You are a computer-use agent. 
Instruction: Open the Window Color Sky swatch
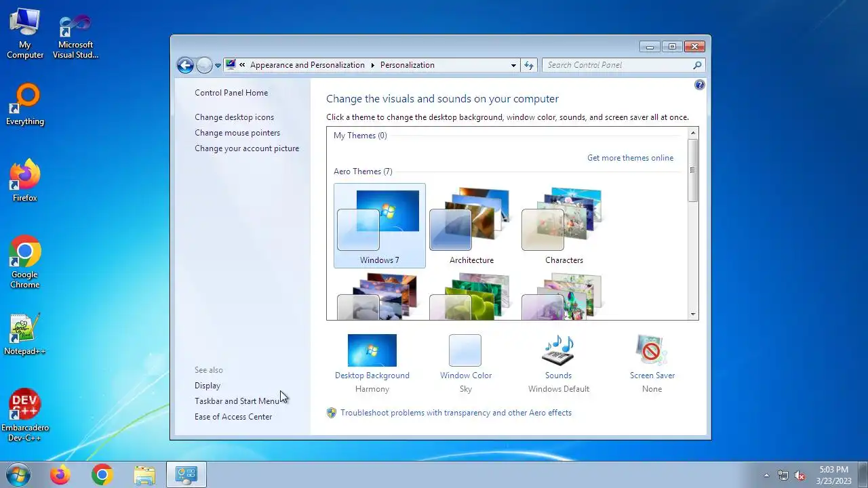(x=465, y=350)
